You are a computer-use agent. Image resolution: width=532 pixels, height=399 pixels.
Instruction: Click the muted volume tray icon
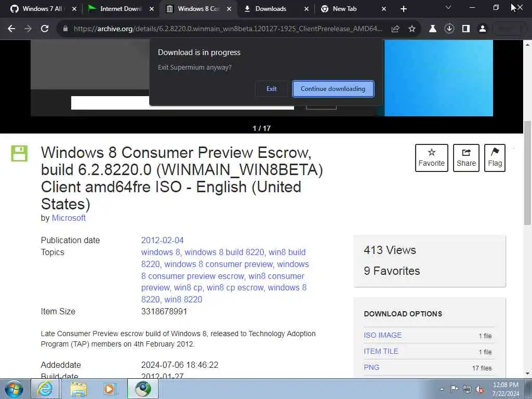pos(480,390)
